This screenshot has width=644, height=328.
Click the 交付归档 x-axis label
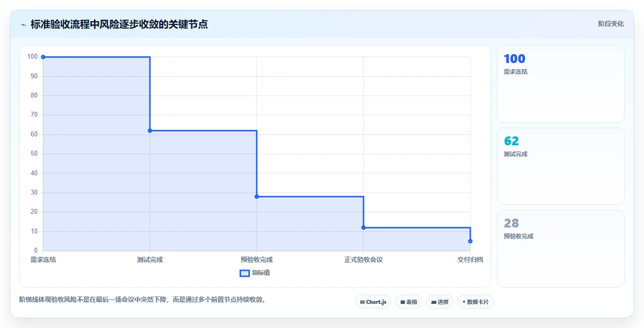[x=470, y=260]
